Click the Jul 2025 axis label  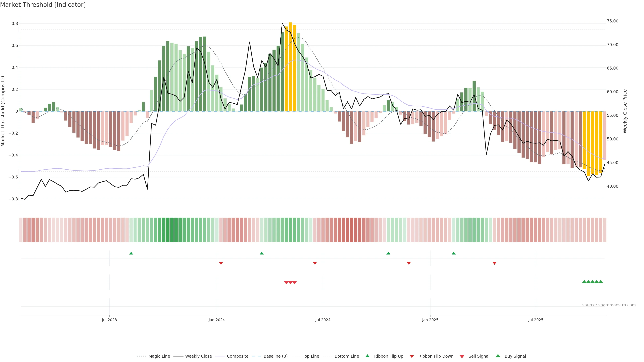(x=535, y=320)
